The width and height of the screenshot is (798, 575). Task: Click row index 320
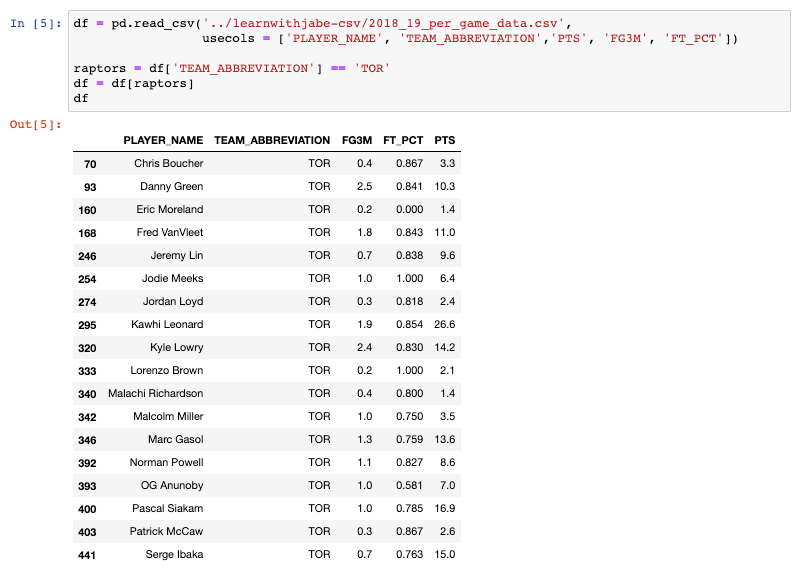click(x=87, y=348)
